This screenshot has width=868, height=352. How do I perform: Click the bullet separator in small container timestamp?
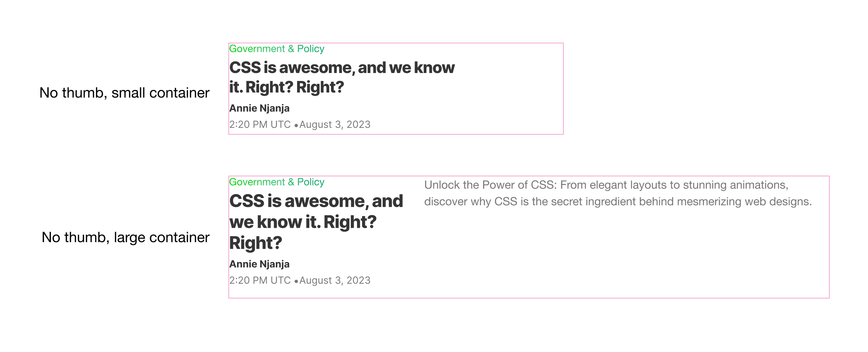296,125
